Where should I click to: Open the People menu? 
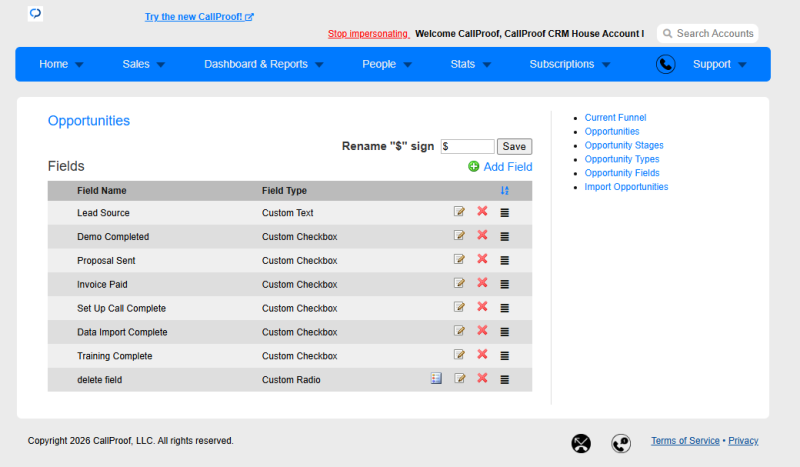coord(387,64)
